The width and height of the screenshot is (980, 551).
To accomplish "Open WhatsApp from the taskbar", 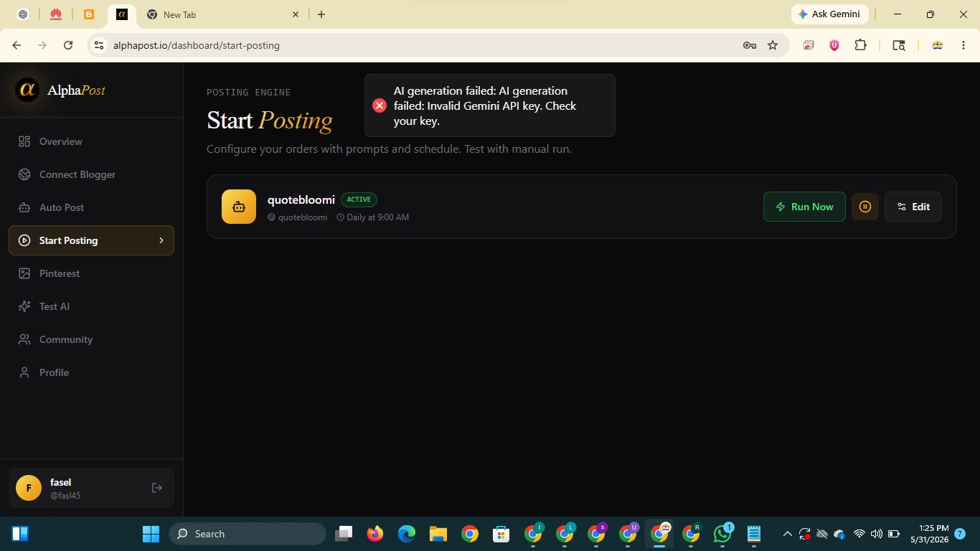I will [x=722, y=534].
